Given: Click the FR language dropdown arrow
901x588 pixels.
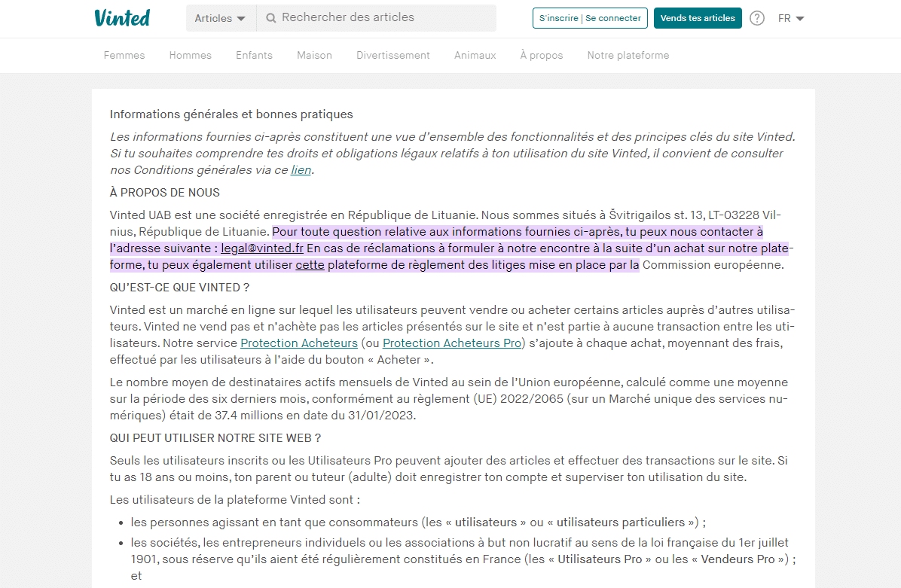Looking at the screenshot, I should tap(801, 18).
